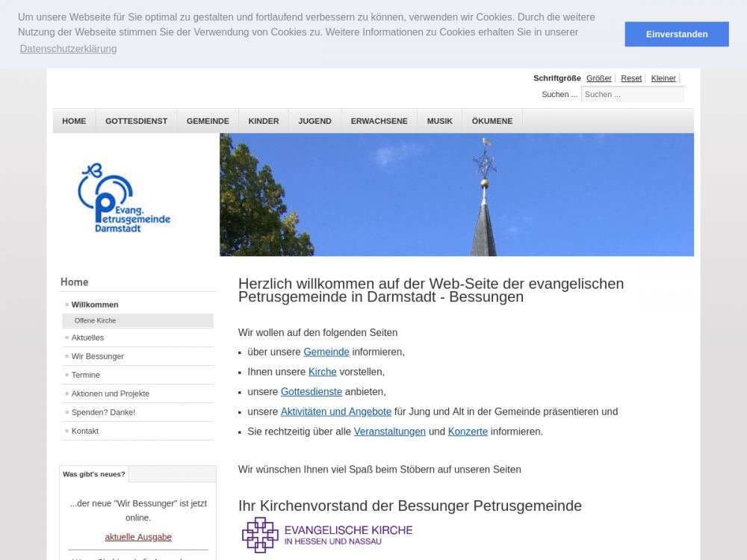Reset the font size

coord(630,78)
